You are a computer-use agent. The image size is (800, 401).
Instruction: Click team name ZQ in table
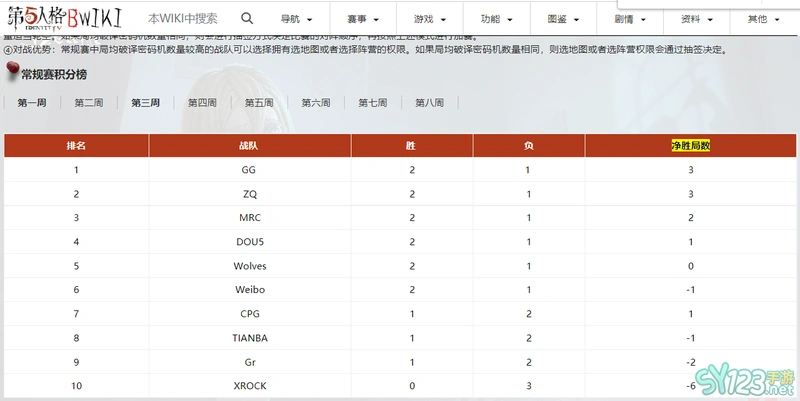(250, 194)
